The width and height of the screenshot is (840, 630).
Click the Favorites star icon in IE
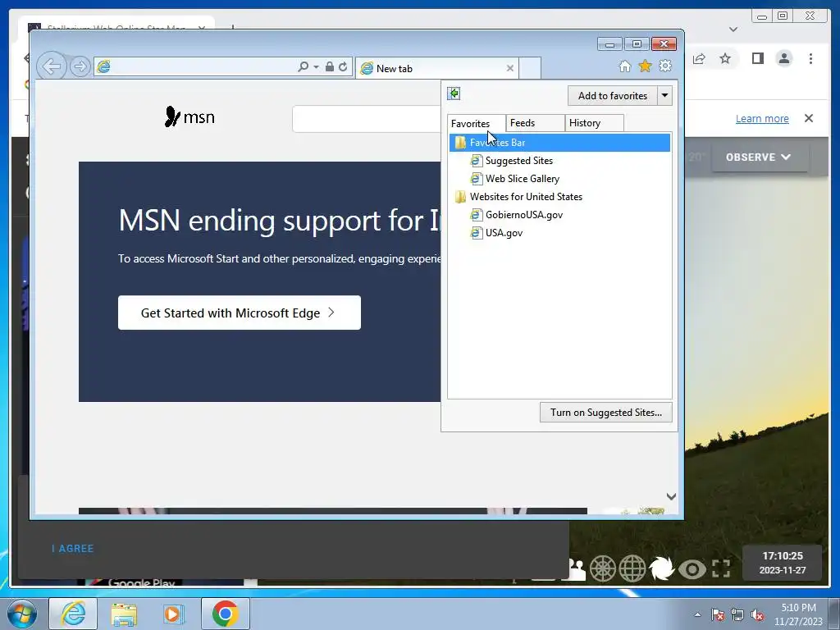coord(645,66)
